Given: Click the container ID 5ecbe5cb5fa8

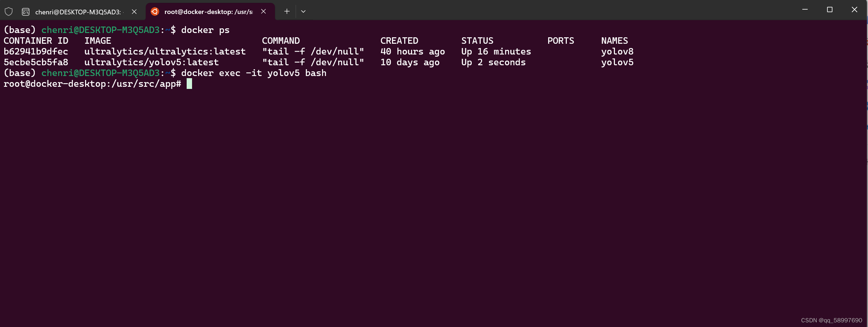Looking at the screenshot, I should coord(36,62).
